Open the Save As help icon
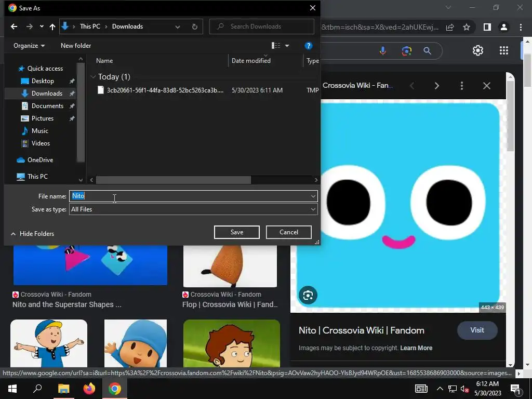532x399 pixels. pyautogui.click(x=308, y=46)
